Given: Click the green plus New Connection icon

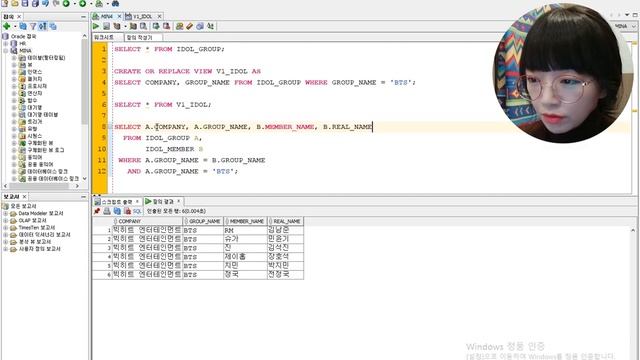Looking at the screenshot, I should click(7, 26).
